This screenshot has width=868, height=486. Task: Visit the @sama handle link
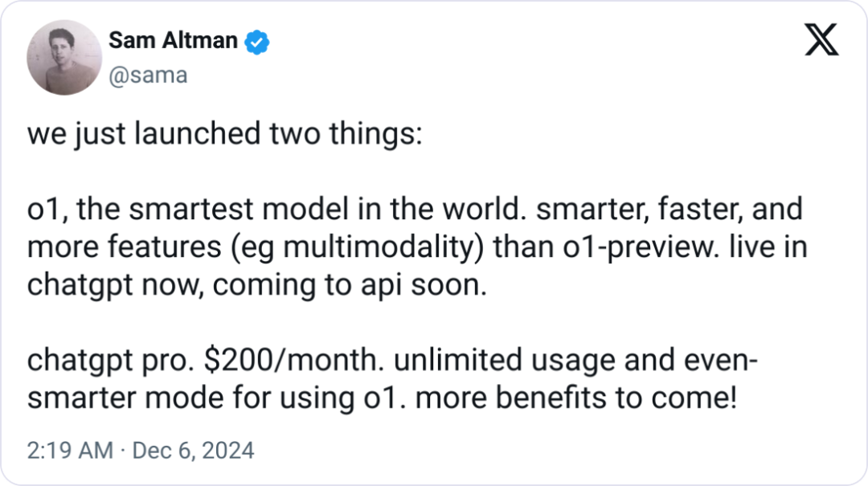click(149, 76)
